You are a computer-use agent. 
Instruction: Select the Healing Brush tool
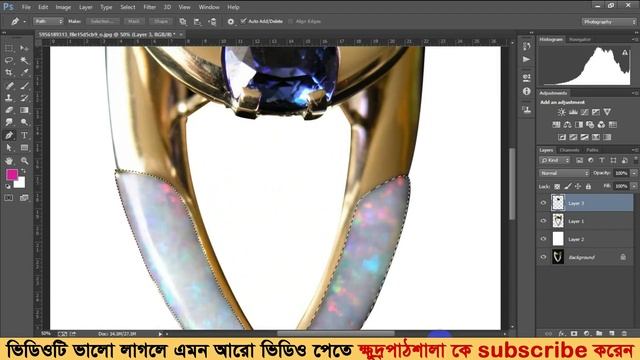(x=9, y=85)
